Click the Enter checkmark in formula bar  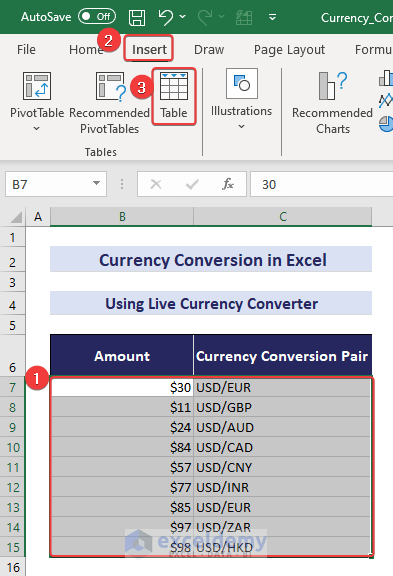[x=192, y=184]
